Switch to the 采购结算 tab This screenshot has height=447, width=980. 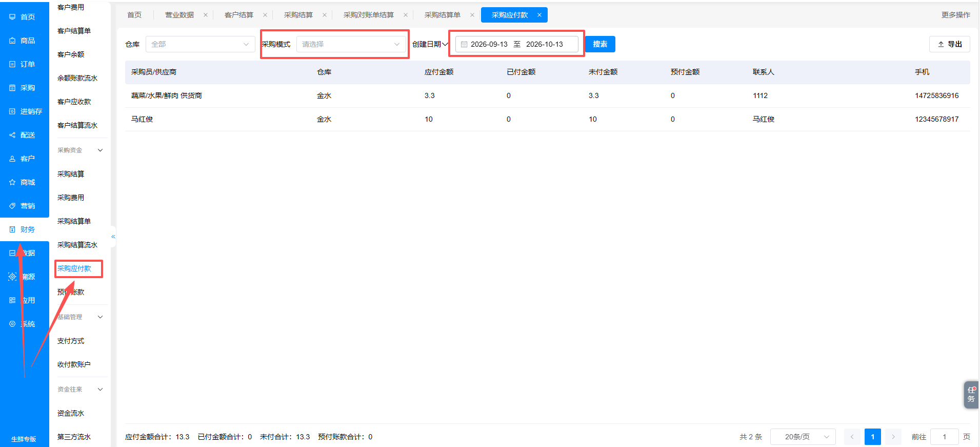298,15
